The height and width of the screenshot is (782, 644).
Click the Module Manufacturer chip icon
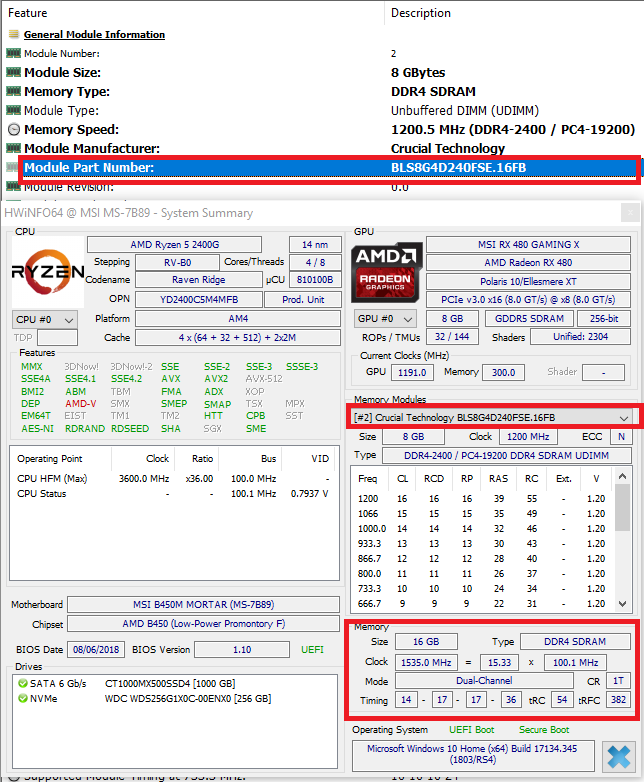pos(13,148)
